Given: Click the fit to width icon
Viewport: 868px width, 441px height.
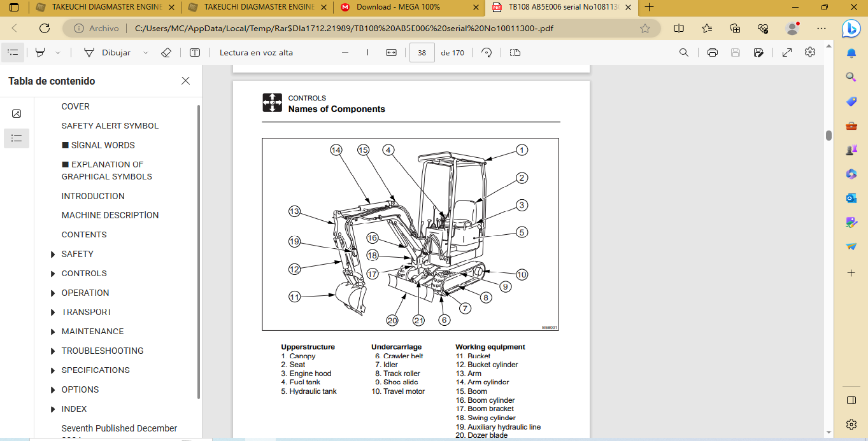Looking at the screenshot, I should (x=391, y=53).
